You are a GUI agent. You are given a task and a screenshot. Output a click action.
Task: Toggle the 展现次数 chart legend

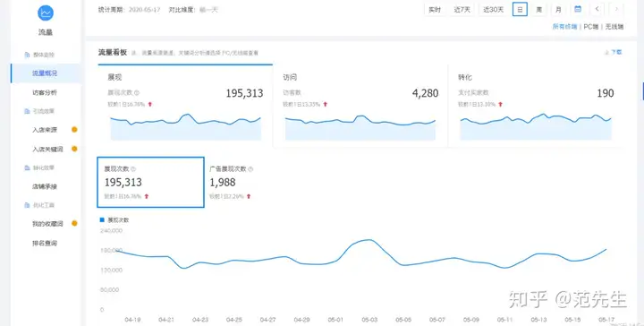click(114, 220)
